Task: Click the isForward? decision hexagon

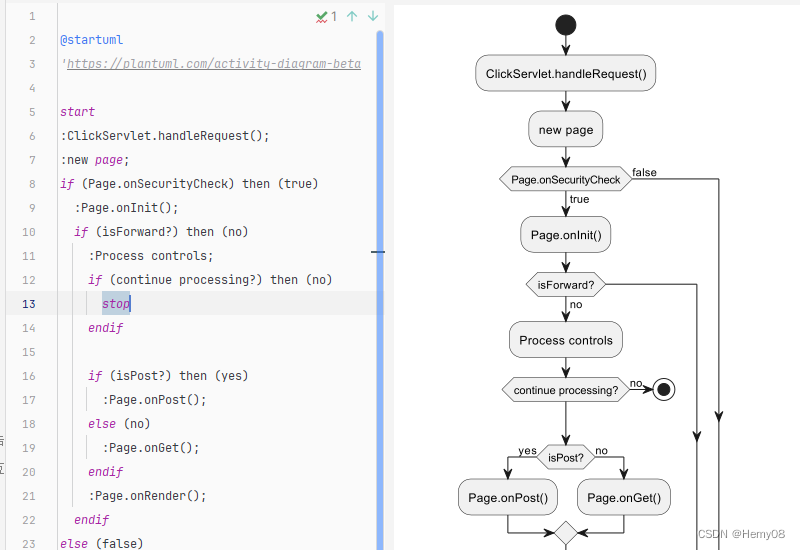Action: point(566,285)
